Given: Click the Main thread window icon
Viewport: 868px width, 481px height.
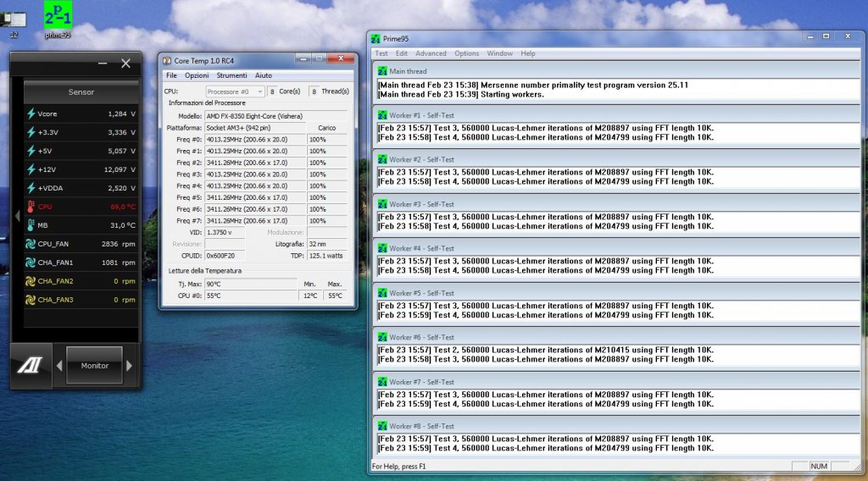Looking at the screenshot, I should 382,71.
